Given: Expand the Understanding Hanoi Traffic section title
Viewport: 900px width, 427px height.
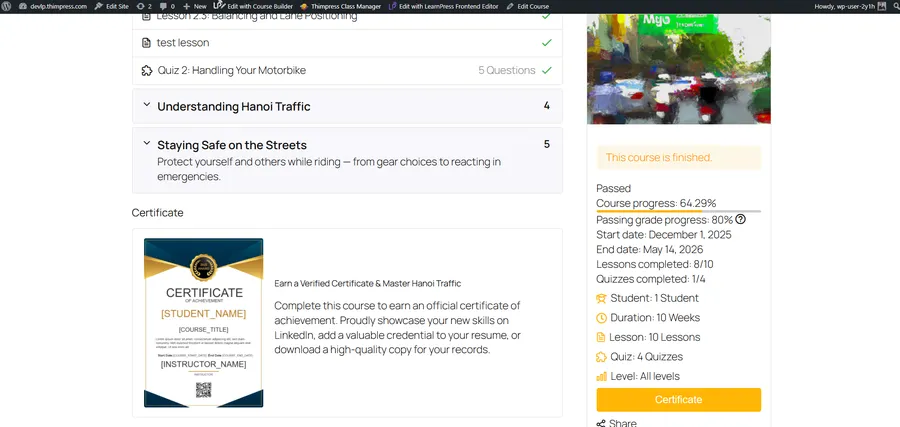Looking at the screenshot, I should 234,106.
